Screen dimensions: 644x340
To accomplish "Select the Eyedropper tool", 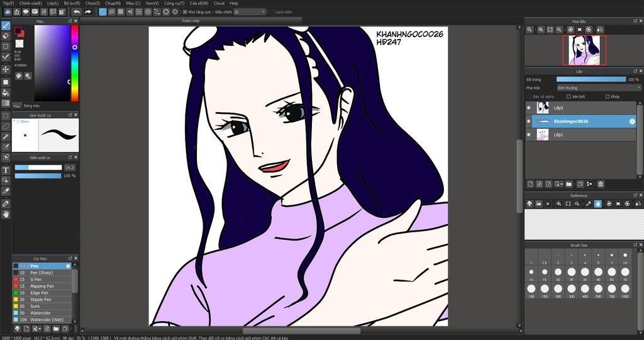I will pyautogui.click(x=6, y=203).
